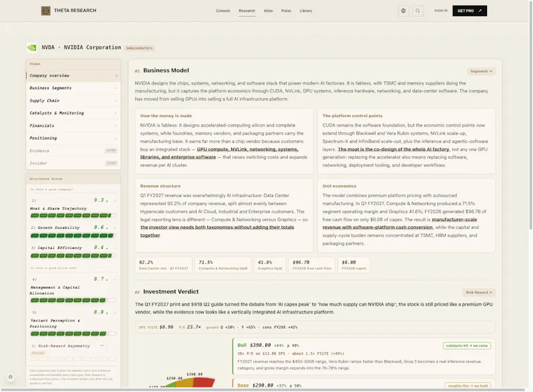Open the Pulse nav item
This screenshot has width=533, height=392.
coord(286,11)
